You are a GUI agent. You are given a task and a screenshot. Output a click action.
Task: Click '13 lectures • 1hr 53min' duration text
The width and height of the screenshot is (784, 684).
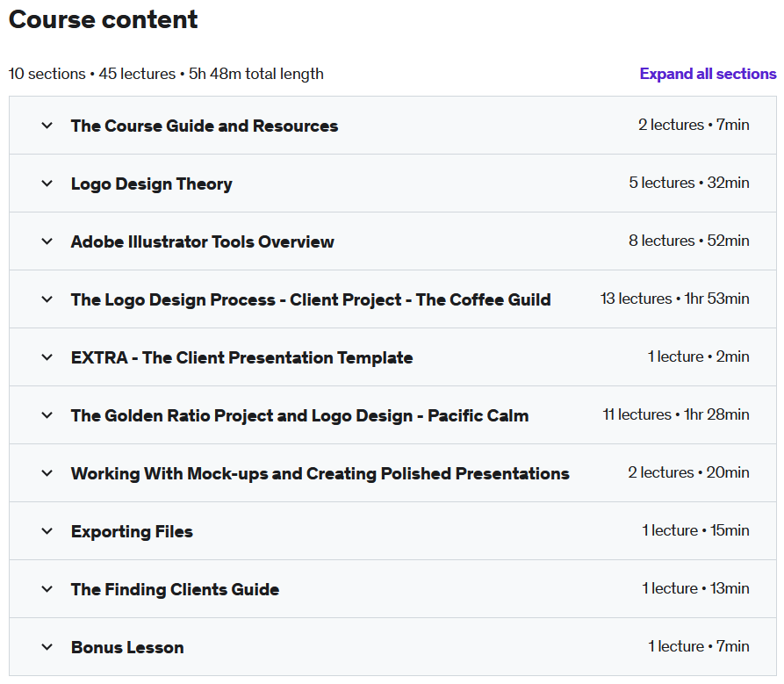pyautogui.click(x=675, y=299)
